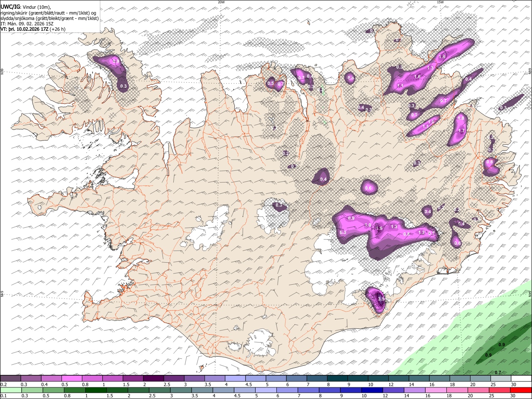Pick the pale green 0.1–0.3 swatch on lower legend
Image resolution: width=532 pixels, height=399 pixels.
coord(10,390)
